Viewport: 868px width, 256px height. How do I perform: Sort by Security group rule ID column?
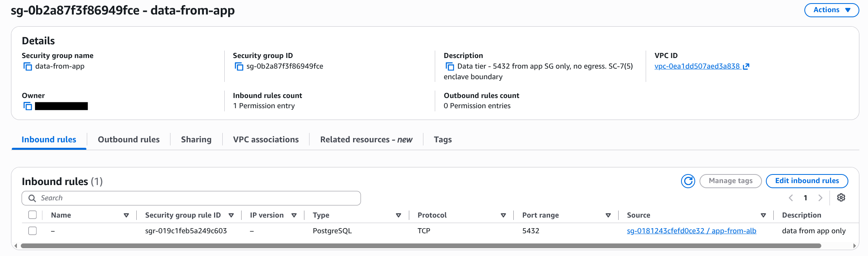(231, 215)
